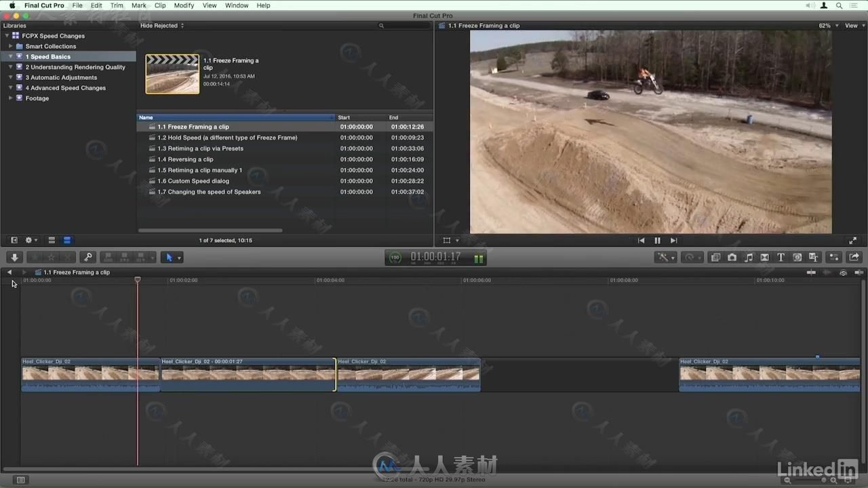Click the browser horizontal scrollbar

(210, 230)
